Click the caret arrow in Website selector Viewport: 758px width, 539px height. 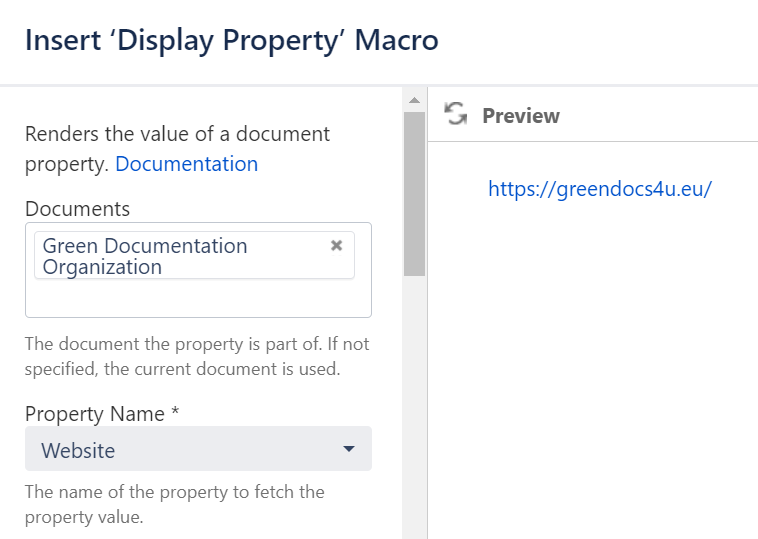[x=348, y=449]
